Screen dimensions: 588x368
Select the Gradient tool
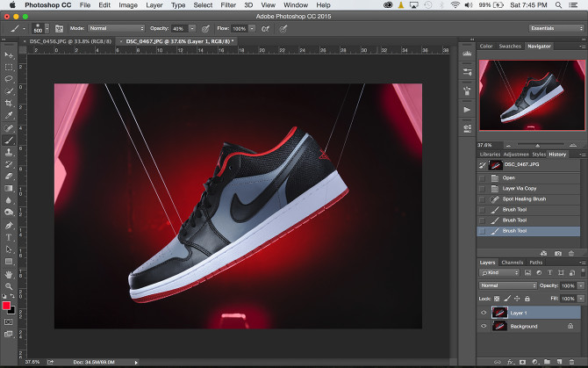[x=9, y=188]
